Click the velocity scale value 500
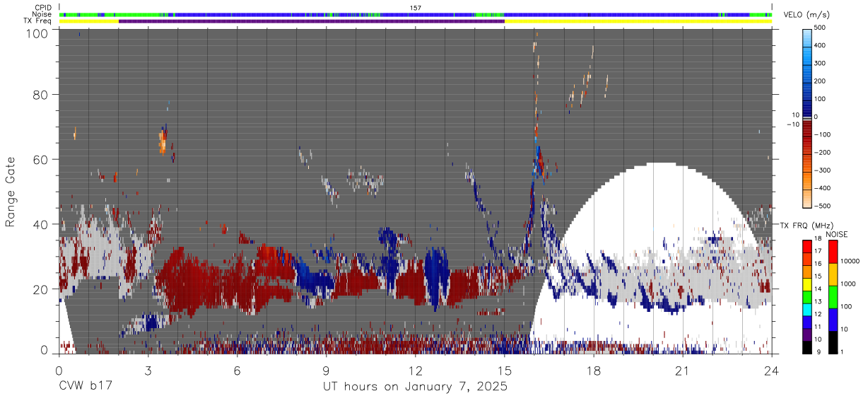This screenshot has height=401, width=868. [x=821, y=28]
